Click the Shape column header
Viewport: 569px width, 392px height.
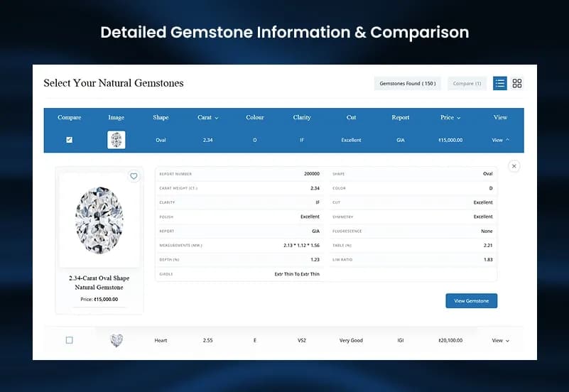coord(161,117)
